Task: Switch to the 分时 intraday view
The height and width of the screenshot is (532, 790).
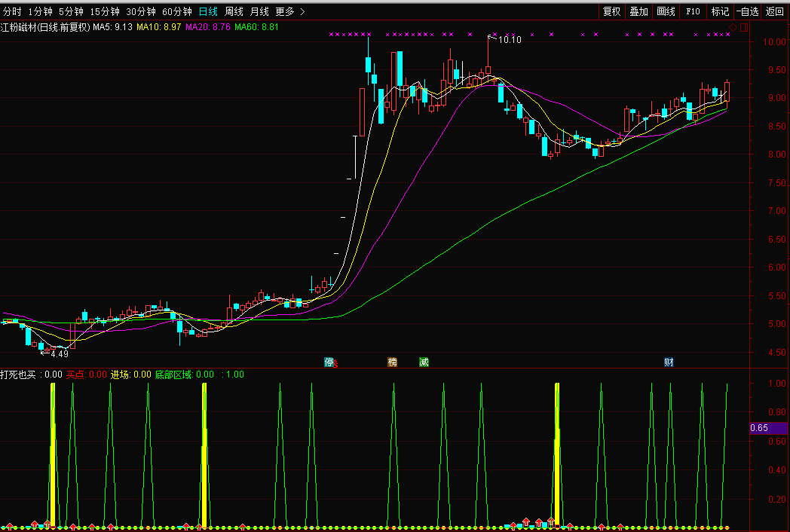Action: coord(12,11)
